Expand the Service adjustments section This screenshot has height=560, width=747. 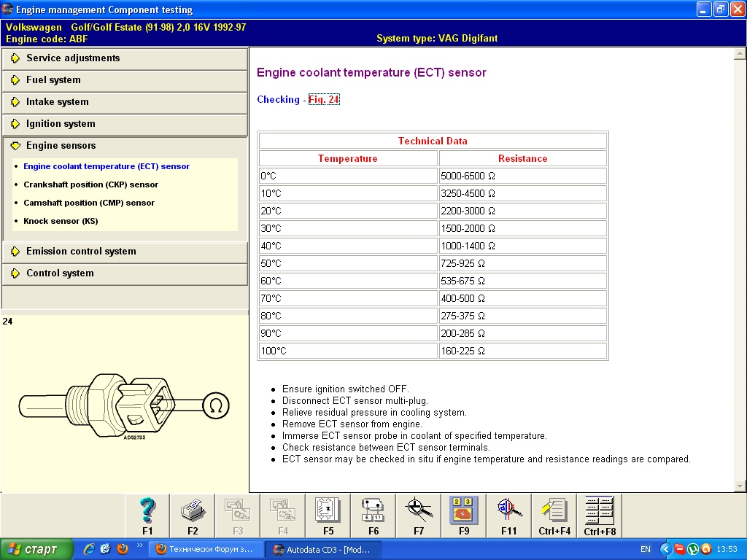point(73,58)
